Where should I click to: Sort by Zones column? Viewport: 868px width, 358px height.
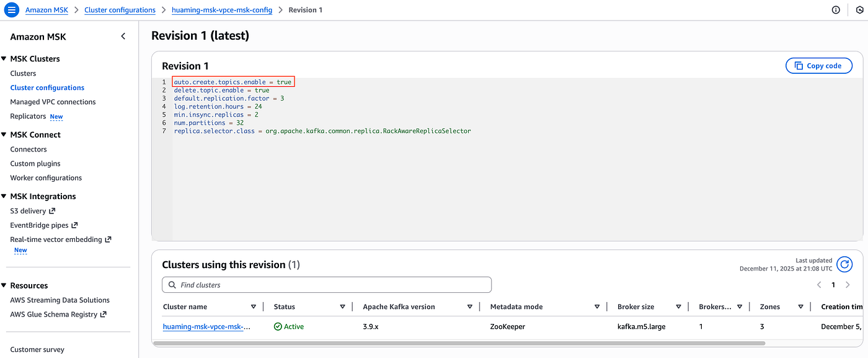(801, 307)
